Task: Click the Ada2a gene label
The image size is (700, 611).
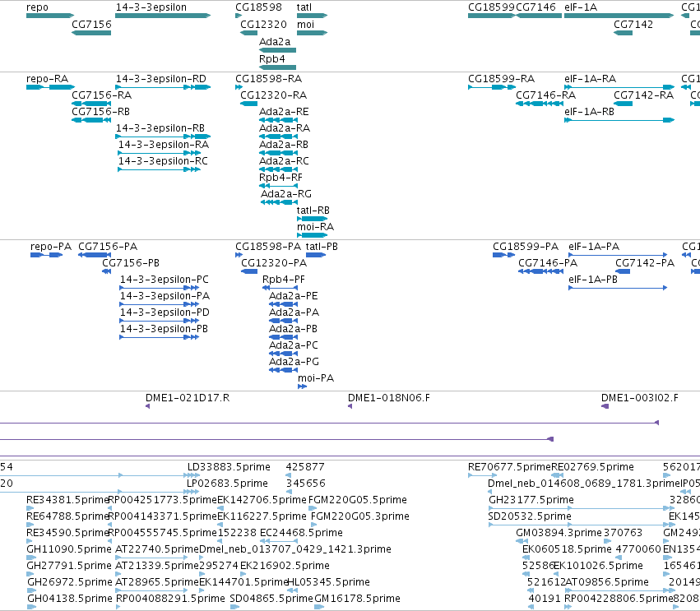Action: pyautogui.click(x=275, y=41)
